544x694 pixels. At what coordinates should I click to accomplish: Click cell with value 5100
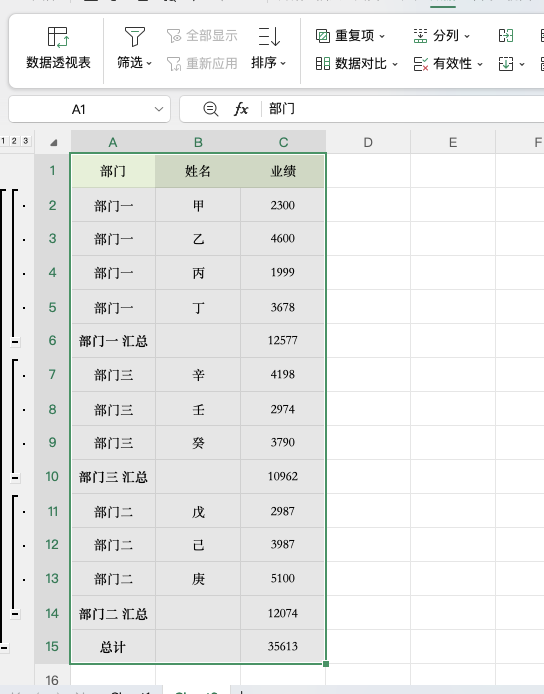[x=283, y=579]
